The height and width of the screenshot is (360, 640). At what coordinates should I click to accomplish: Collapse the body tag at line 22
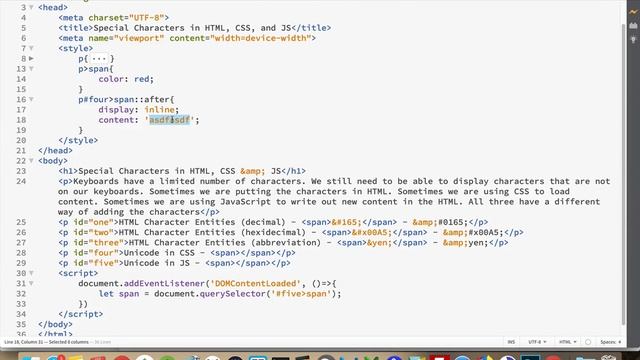[x=31, y=161]
